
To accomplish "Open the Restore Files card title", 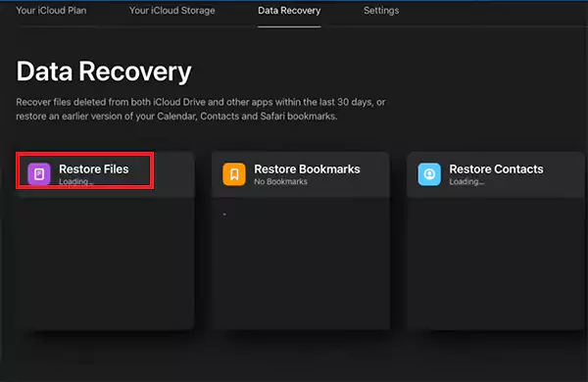I will (x=94, y=169).
